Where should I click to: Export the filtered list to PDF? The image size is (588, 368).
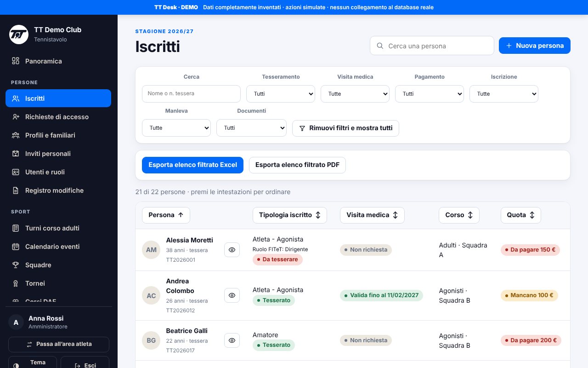(x=297, y=165)
